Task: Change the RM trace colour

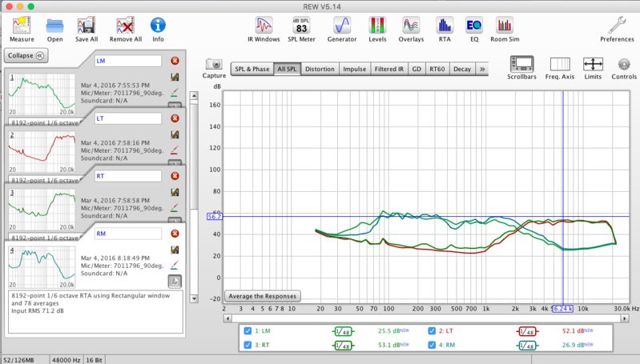Action: 175,266
